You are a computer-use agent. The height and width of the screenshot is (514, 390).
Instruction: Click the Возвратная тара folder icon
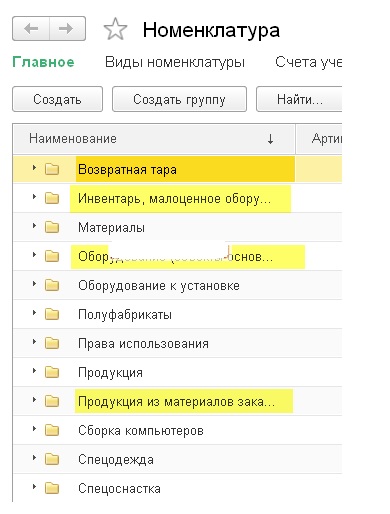point(52,169)
